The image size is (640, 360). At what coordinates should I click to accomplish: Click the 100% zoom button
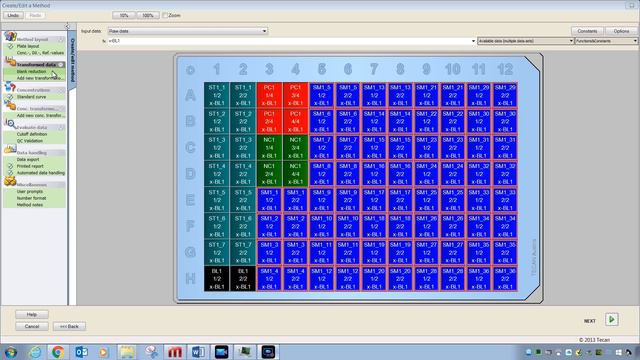point(148,15)
